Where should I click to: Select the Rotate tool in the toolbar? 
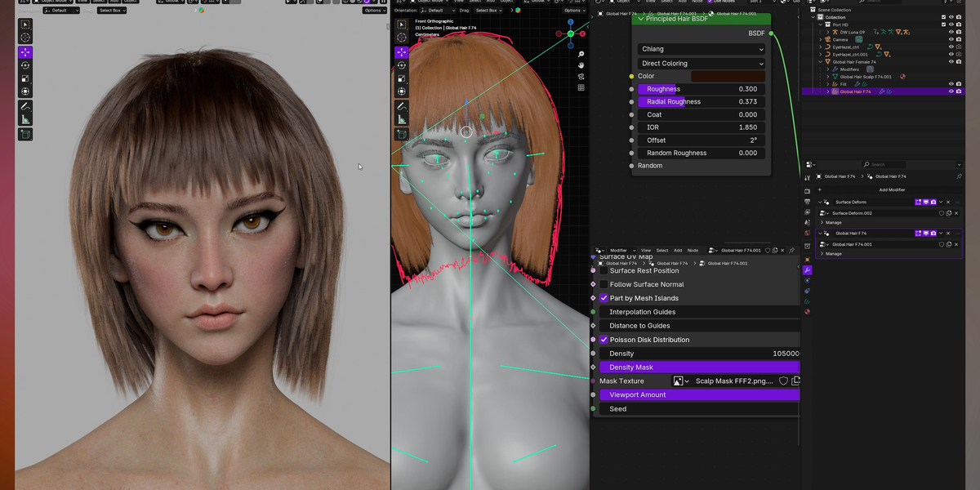point(24,65)
